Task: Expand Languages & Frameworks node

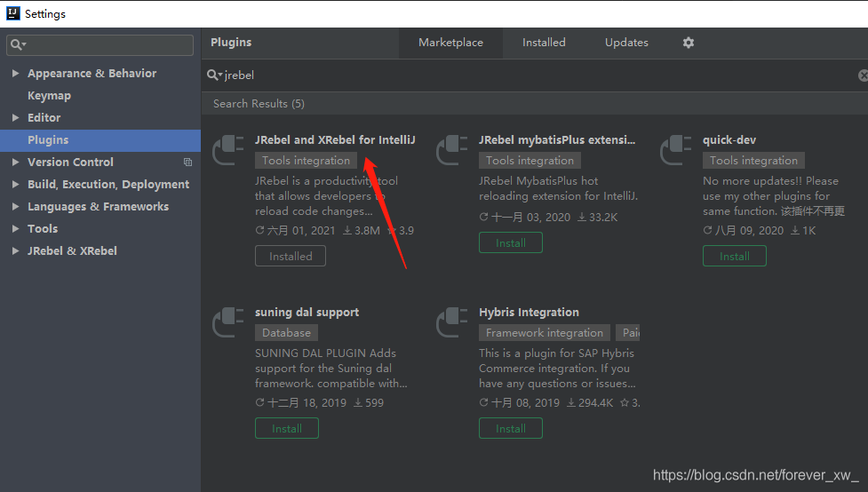Action: tap(15, 206)
